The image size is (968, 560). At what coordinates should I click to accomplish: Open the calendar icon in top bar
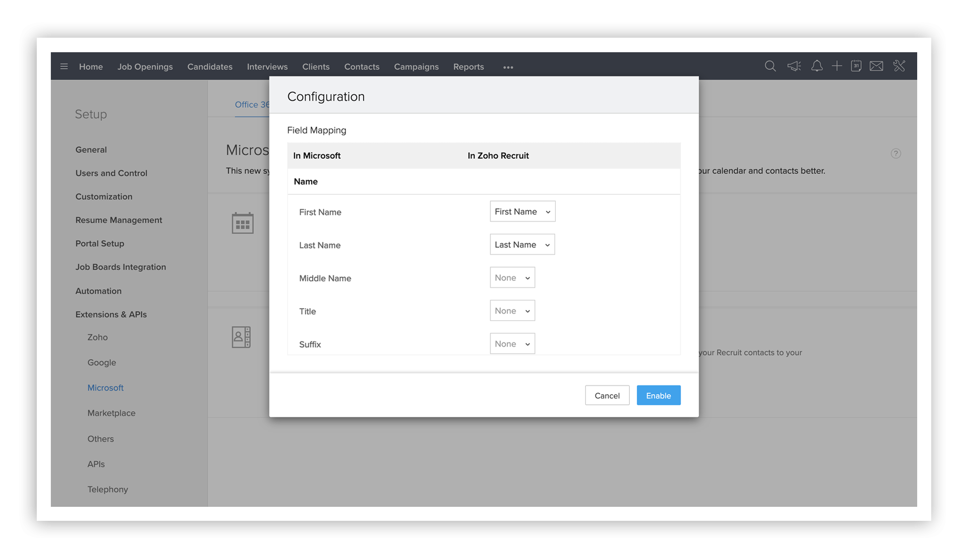point(856,66)
